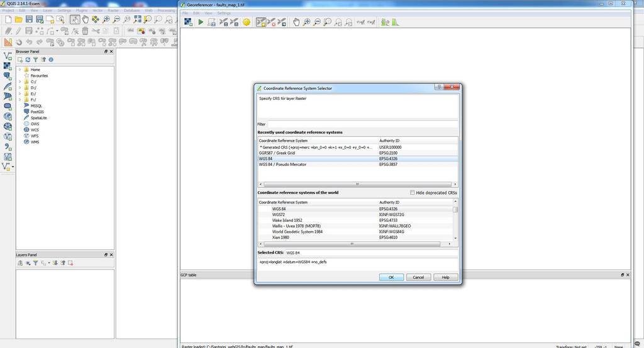Expand the C:/ drive node

(x=19, y=82)
